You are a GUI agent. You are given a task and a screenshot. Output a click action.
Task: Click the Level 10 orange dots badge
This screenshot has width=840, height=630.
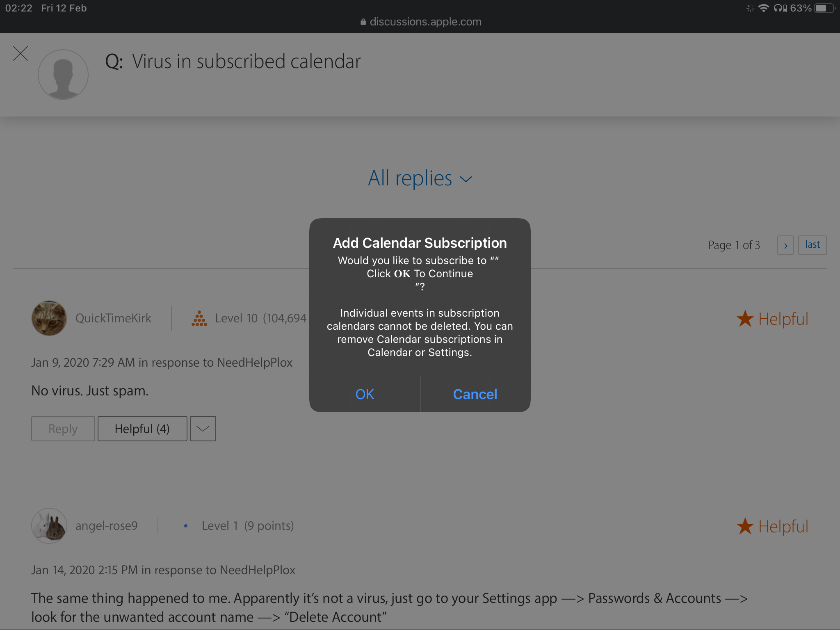pyautogui.click(x=199, y=318)
